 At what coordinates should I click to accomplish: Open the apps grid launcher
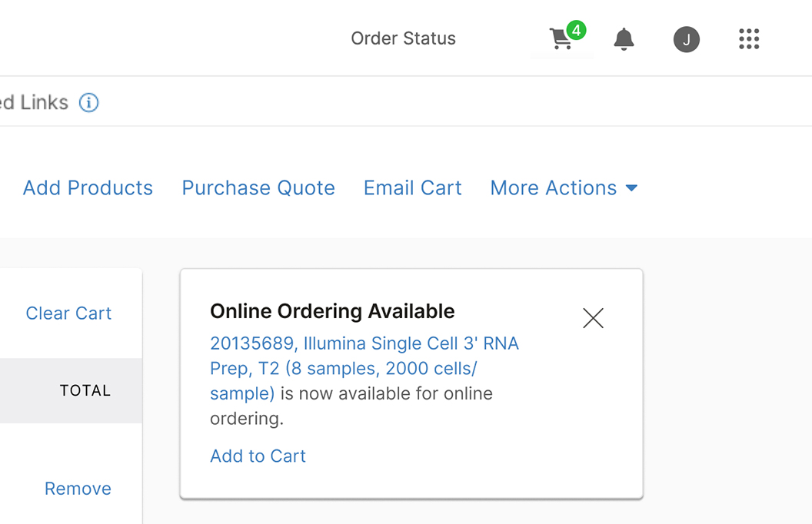748,39
